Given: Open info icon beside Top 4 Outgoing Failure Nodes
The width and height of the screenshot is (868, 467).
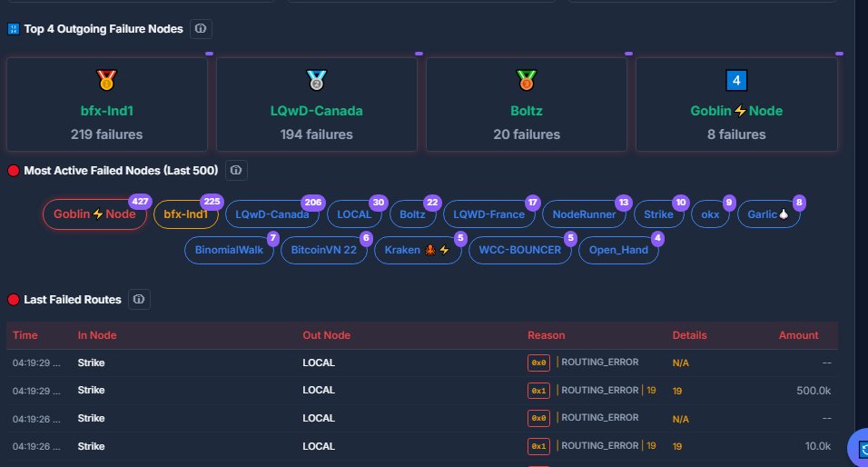Looking at the screenshot, I should 201,28.
